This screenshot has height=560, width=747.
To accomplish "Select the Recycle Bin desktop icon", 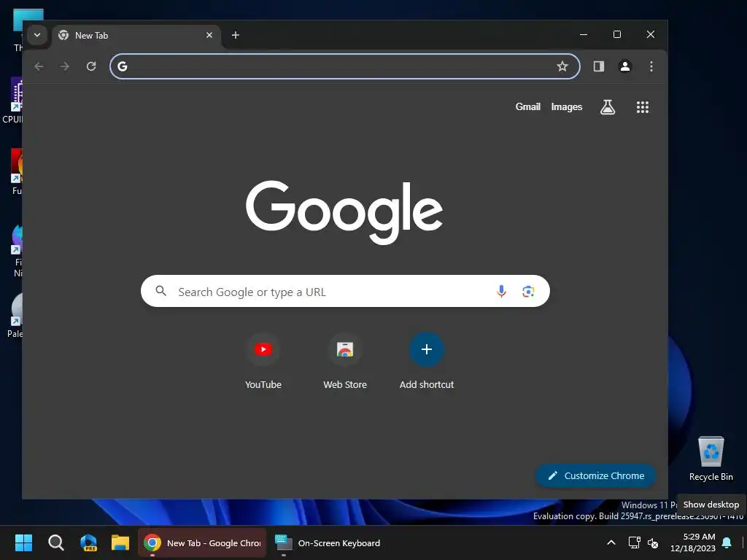I will click(711, 459).
